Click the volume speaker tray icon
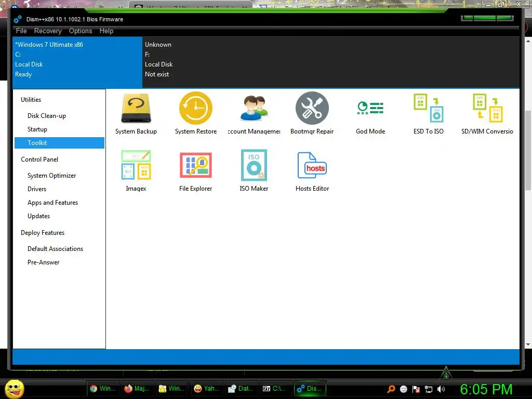Viewport: 532px width, 399px height. tap(441, 389)
